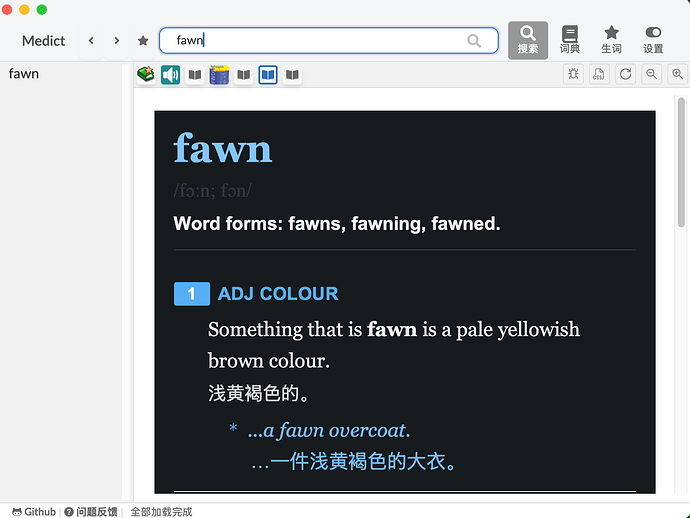Open the 问题反馈 feedback link
The image size is (690, 518).
91,512
